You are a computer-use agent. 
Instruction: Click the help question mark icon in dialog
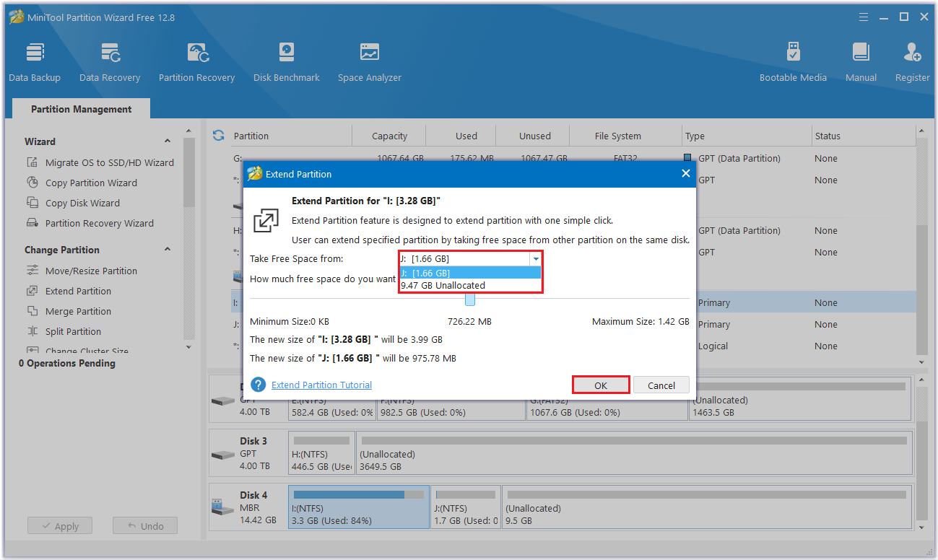pyautogui.click(x=259, y=385)
